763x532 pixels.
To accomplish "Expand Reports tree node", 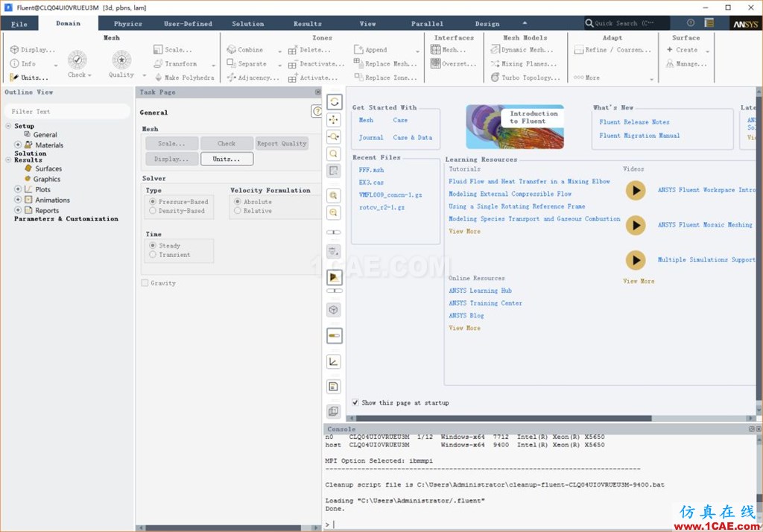I will [18, 210].
